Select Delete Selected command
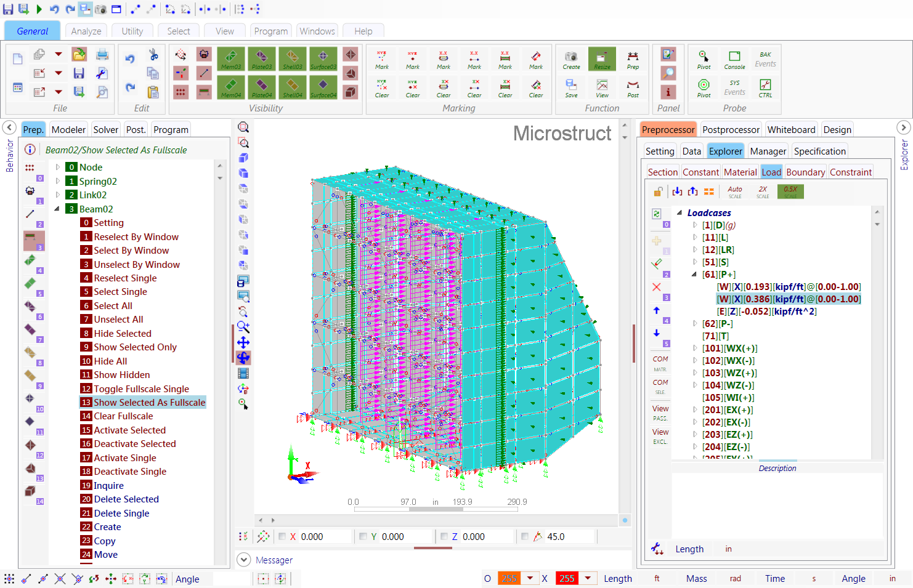This screenshot has width=913, height=588. point(120,499)
